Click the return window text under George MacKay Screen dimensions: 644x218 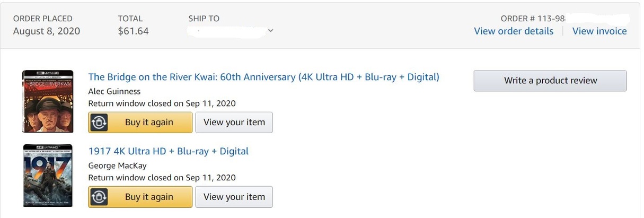click(162, 178)
